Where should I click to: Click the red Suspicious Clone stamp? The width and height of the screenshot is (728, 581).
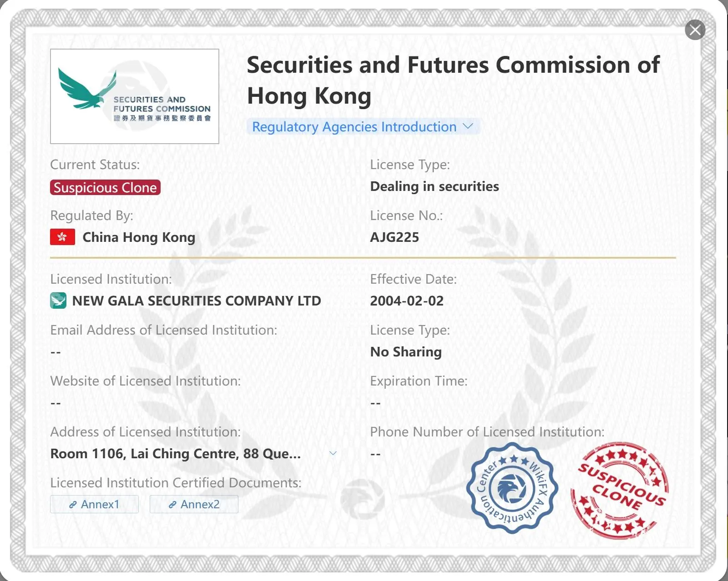pyautogui.click(x=620, y=490)
